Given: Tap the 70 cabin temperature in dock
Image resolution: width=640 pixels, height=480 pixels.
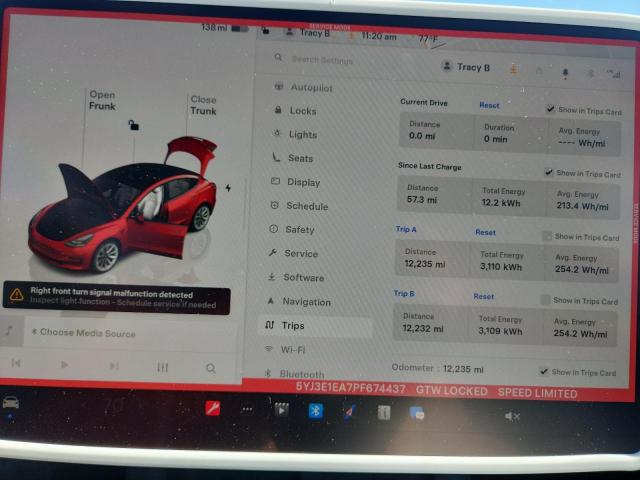Looking at the screenshot, I should coord(113,406).
